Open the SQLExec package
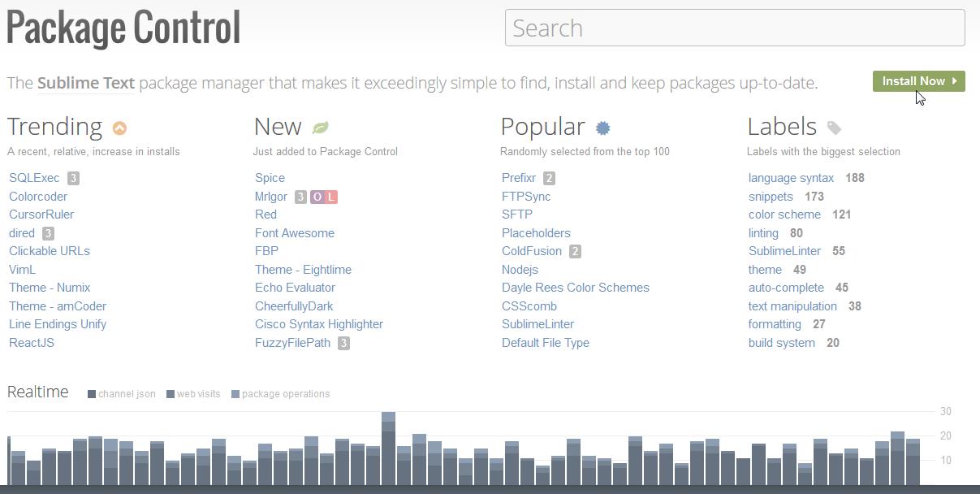Screen dimensions: 980x494 pos(34,178)
